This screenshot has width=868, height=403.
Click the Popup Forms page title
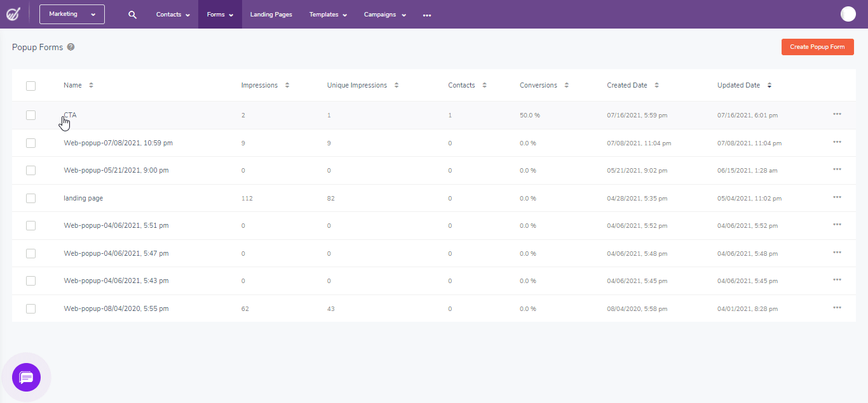pyautogui.click(x=37, y=47)
